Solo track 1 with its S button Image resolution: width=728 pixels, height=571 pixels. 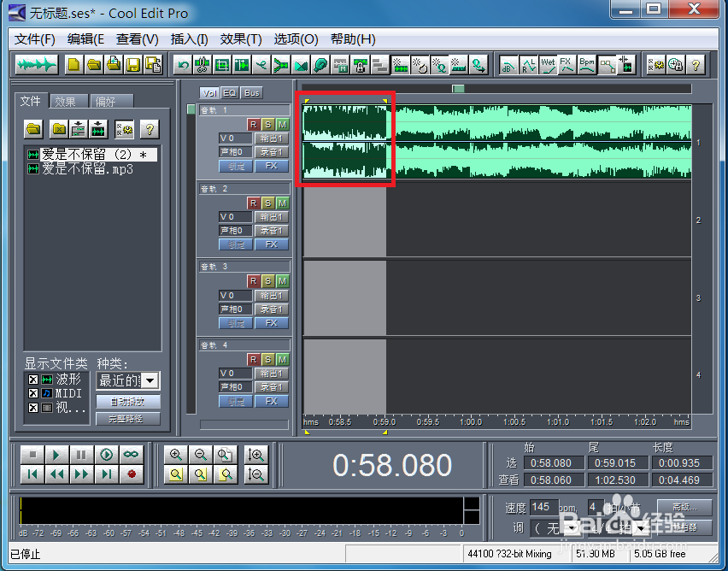pos(267,125)
